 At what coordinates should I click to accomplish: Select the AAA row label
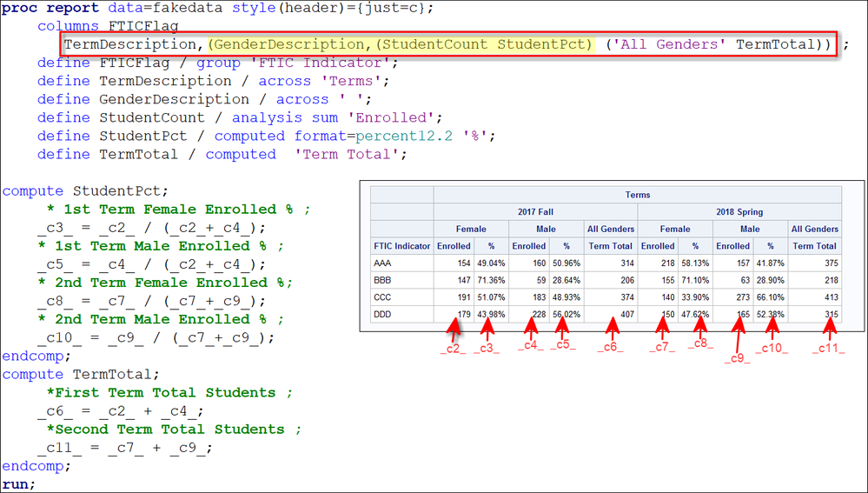384,263
